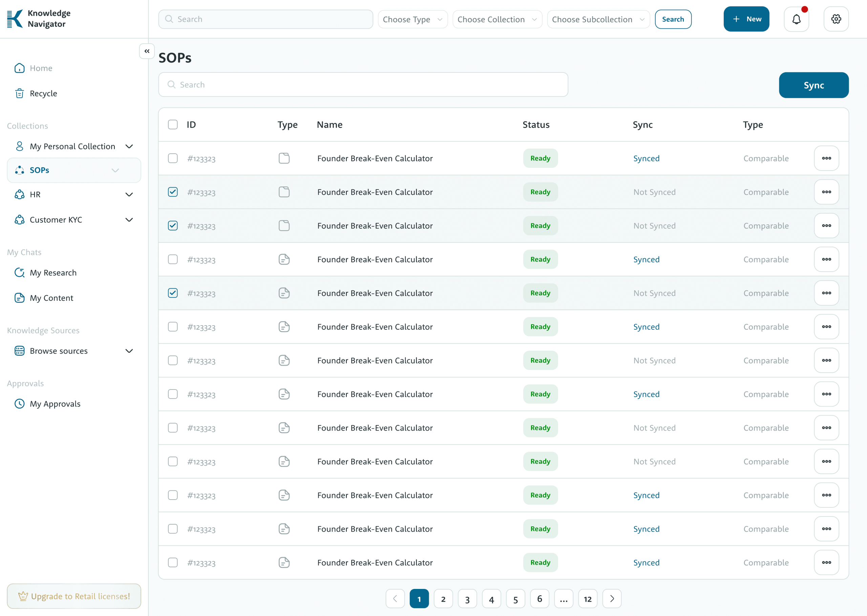This screenshot has width=867, height=616.
Task: Open My Approvals from sidebar
Action: point(55,403)
